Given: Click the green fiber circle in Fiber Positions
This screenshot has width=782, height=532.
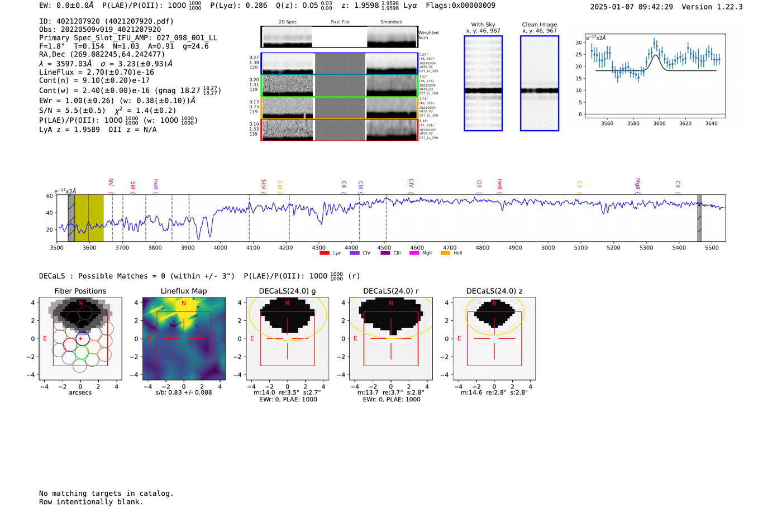Looking at the screenshot, I should (x=82, y=352).
